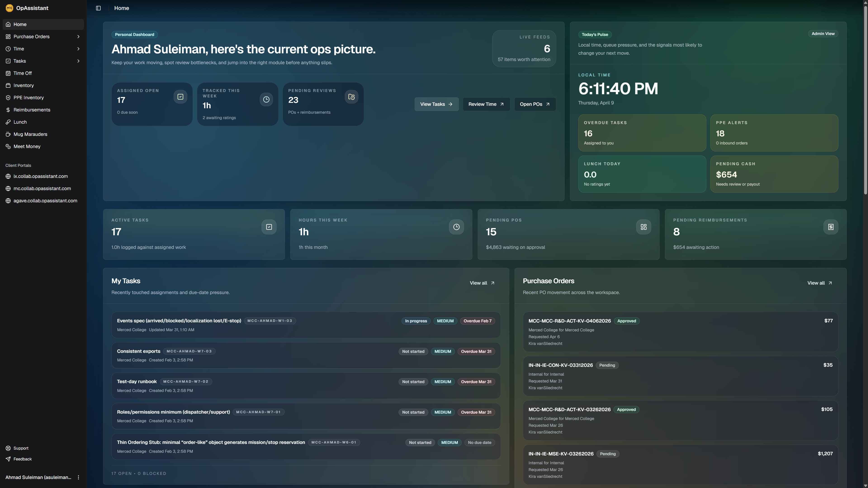Viewport: 868px width, 488px height.
Task: Expand the Purchase Orders sidebar item
Action: pyautogui.click(x=78, y=36)
